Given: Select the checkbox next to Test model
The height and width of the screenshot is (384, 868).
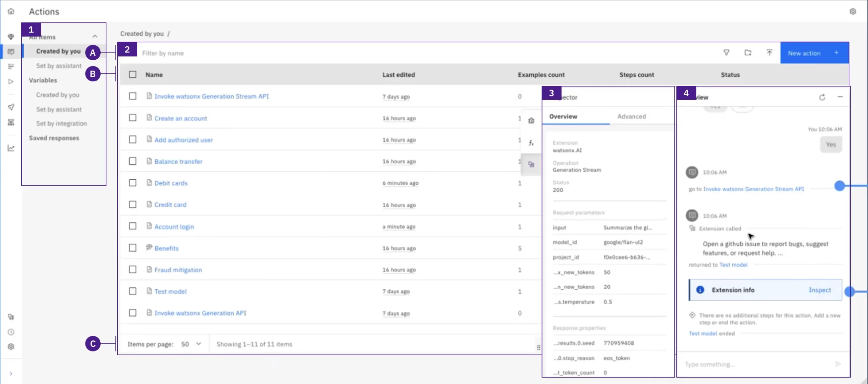Looking at the screenshot, I should 133,291.
